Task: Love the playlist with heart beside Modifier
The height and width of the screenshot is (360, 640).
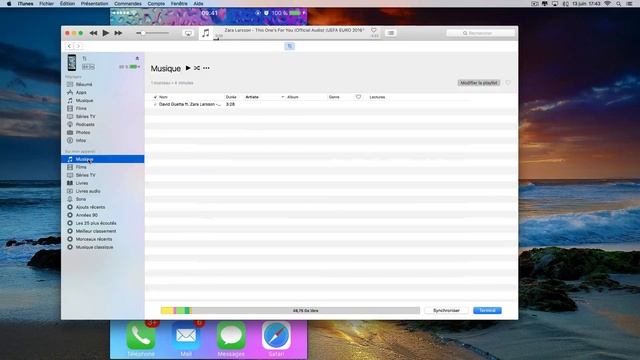Action: click(x=508, y=83)
